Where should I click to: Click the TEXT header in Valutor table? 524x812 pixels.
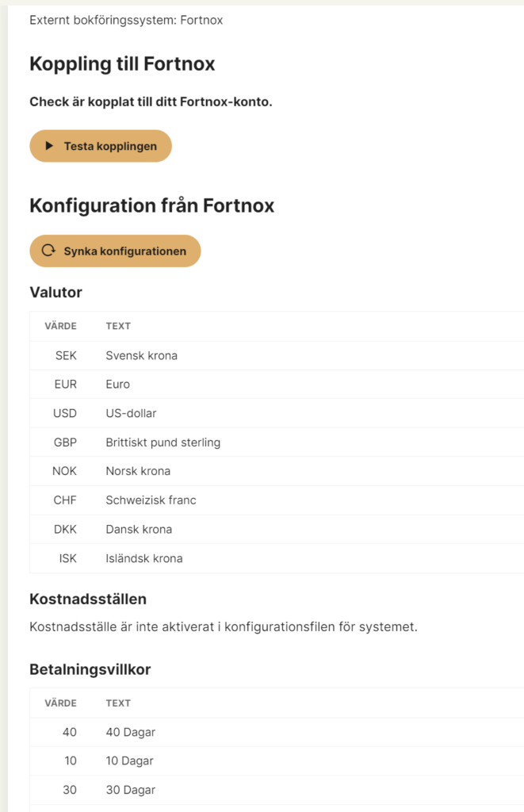pyautogui.click(x=118, y=326)
